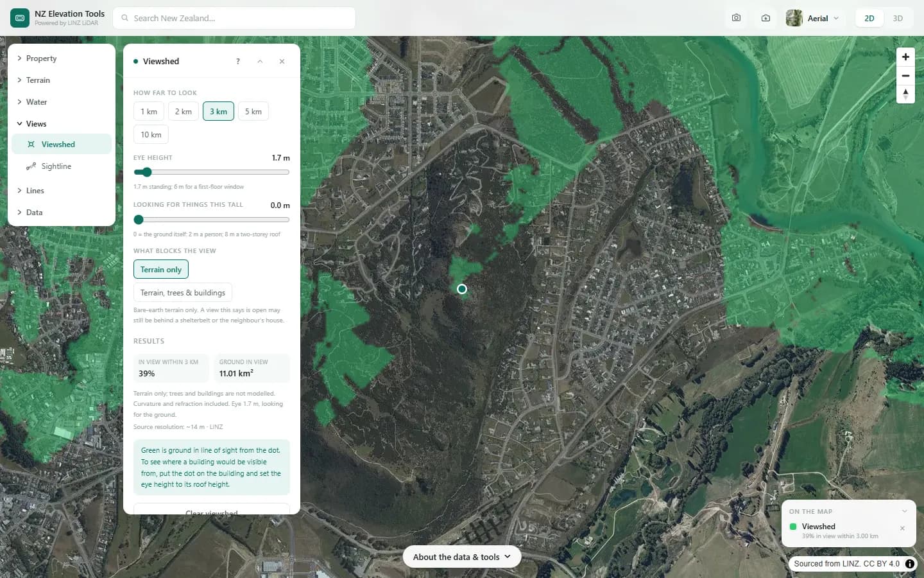Viewport: 924px width, 578px height.
Task: Choose Terrain, trees & buildings option
Action: click(x=183, y=293)
